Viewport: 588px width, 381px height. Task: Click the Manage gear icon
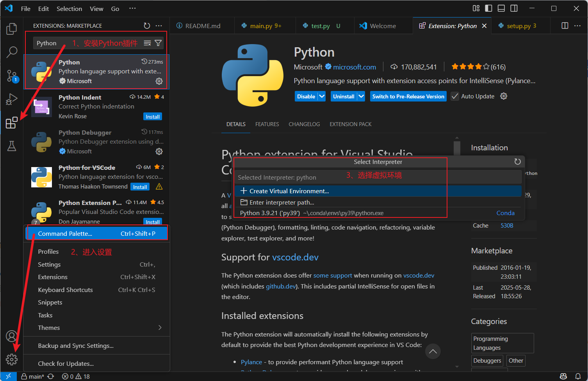tap(12, 360)
